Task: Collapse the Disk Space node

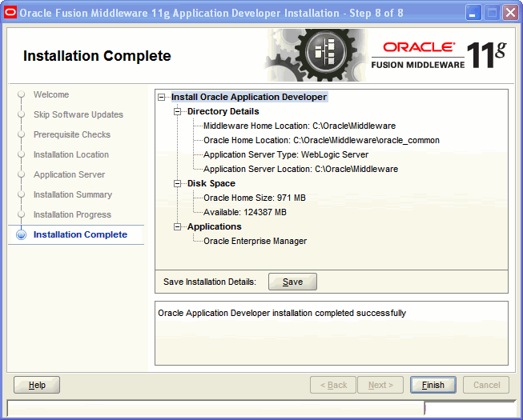Action: click(178, 183)
